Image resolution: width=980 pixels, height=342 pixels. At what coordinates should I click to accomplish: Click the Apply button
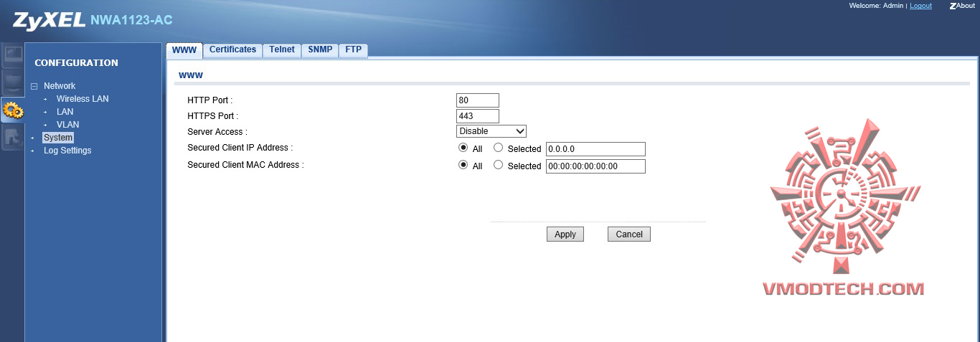pyautogui.click(x=565, y=234)
